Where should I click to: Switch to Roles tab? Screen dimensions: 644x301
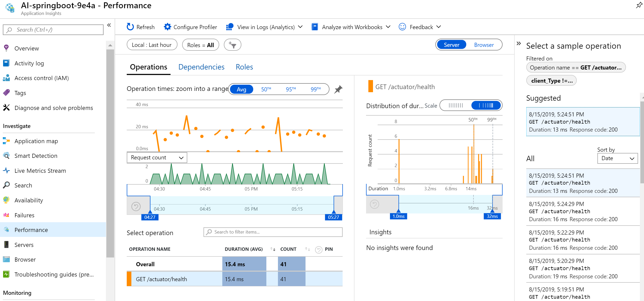click(244, 67)
